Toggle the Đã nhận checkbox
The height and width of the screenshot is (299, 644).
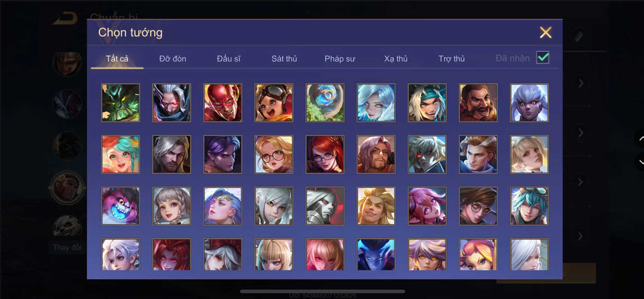click(x=543, y=58)
